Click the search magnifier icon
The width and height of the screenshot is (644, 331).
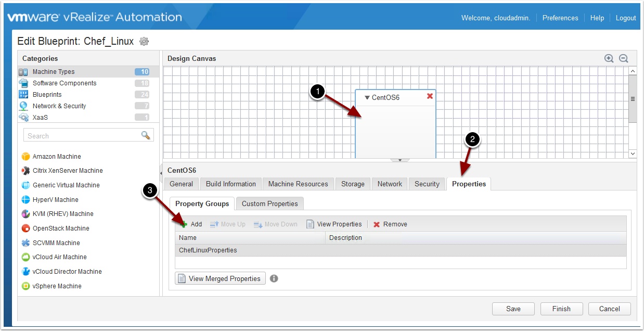146,135
